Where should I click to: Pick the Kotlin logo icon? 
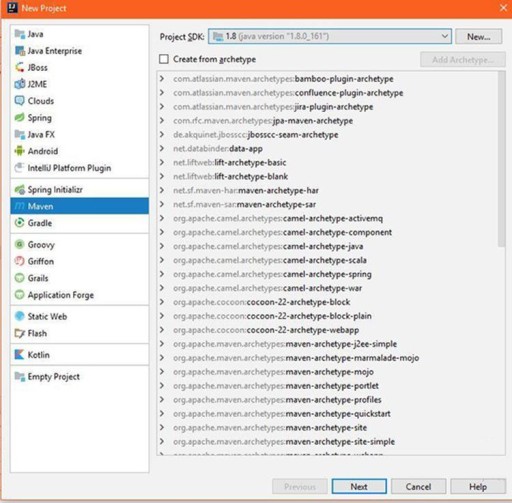pos(20,354)
